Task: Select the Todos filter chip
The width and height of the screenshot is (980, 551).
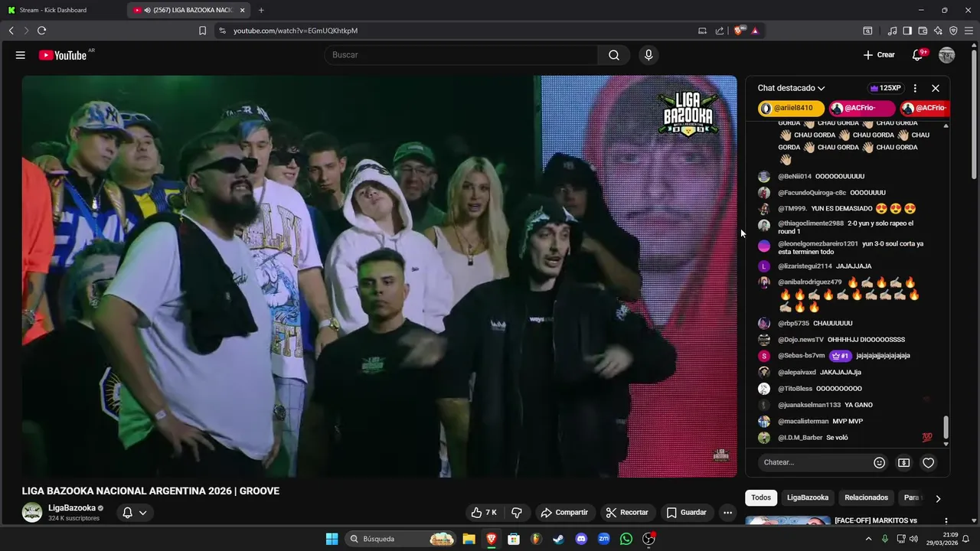Action: (x=761, y=497)
